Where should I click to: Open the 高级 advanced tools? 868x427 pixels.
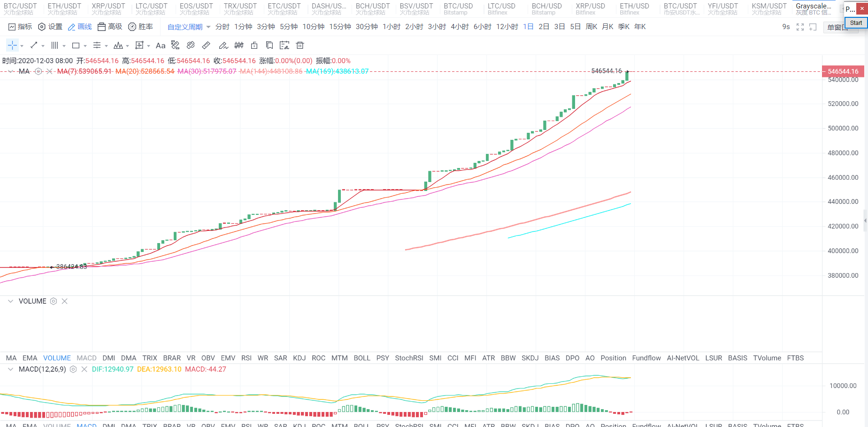[x=110, y=27]
